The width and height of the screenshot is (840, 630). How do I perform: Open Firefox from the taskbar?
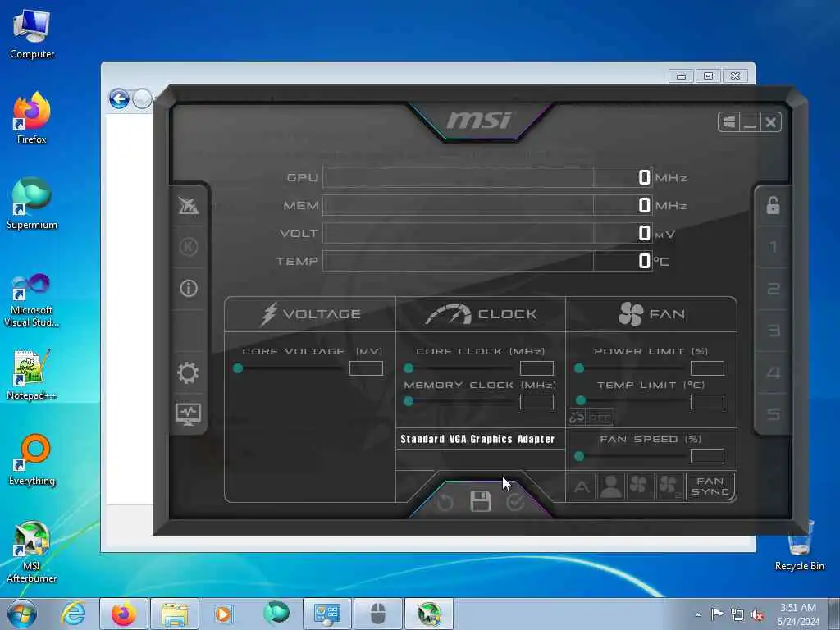pyautogui.click(x=124, y=614)
